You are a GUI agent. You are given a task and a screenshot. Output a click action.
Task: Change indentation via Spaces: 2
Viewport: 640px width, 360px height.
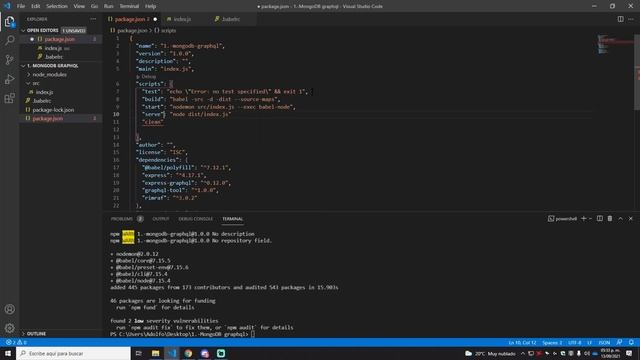point(552,342)
